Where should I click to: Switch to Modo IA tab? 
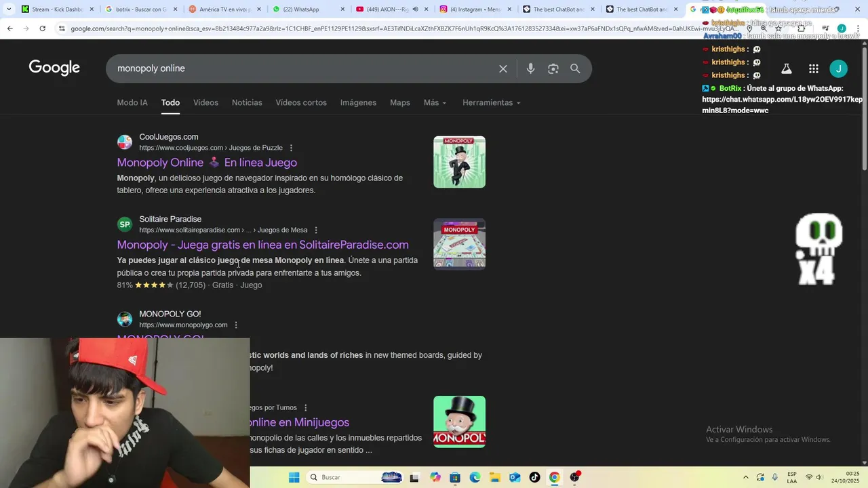click(x=132, y=102)
